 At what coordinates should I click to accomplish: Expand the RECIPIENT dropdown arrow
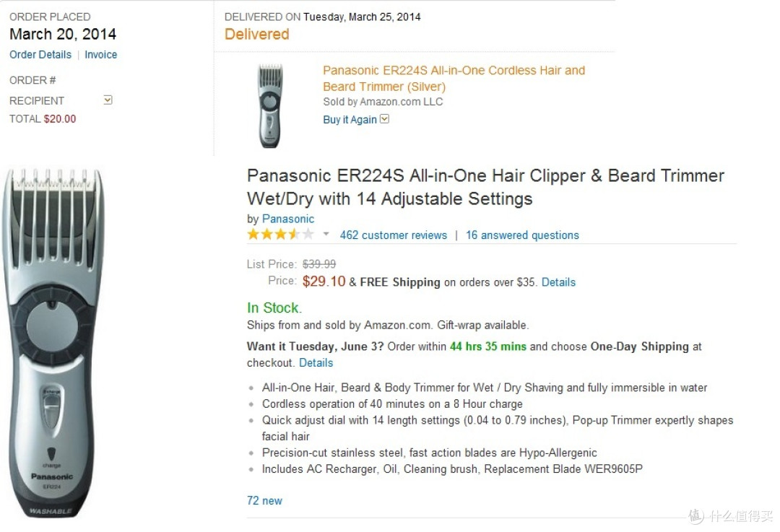108,100
